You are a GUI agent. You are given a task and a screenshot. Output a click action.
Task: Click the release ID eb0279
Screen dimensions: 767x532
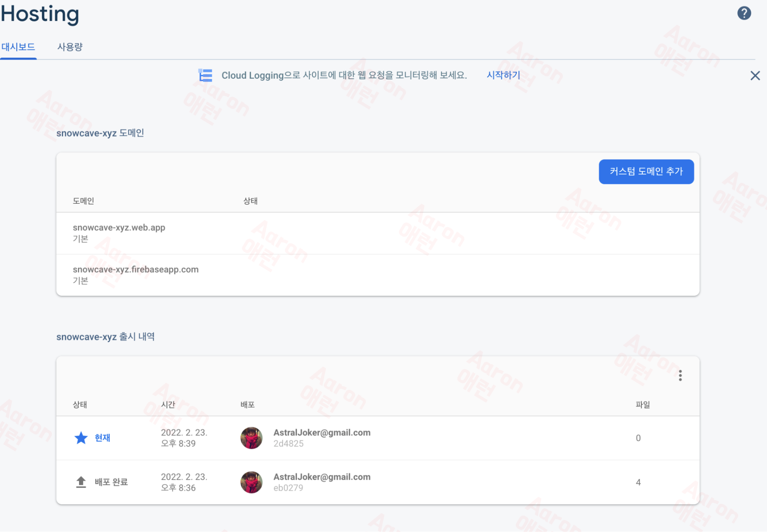tap(288, 488)
